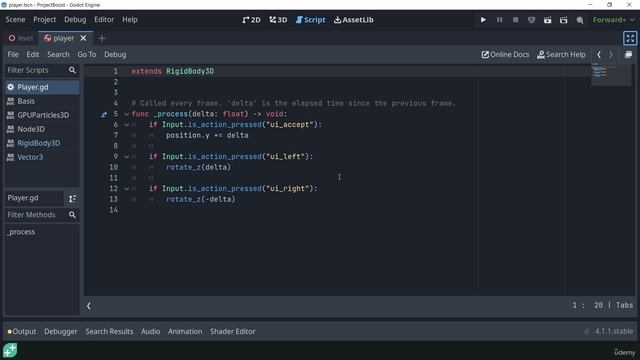Switch to the 2D workspace
640x360 pixels.
(251, 20)
